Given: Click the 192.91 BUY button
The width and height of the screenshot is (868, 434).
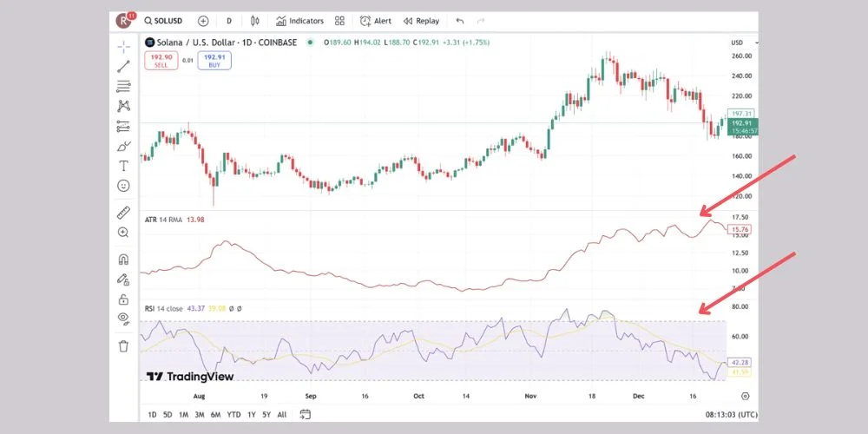Looking at the screenshot, I should tap(214, 61).
